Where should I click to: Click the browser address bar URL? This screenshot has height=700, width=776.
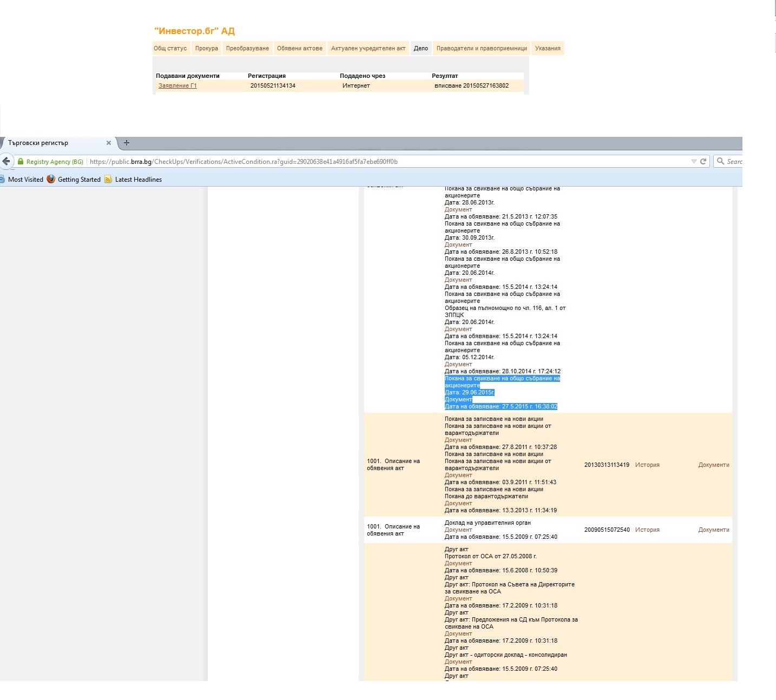(244, 162)
